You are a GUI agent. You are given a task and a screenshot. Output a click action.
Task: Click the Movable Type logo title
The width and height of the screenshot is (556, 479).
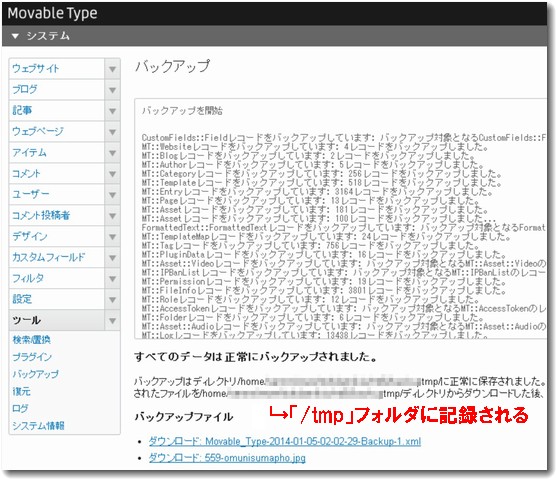pyautogui.click(x=52, y=13)
